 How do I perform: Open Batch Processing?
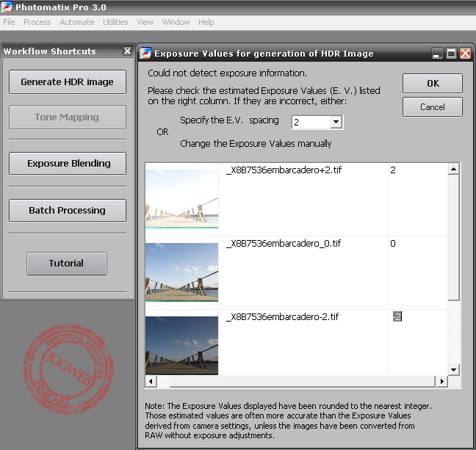(x=68, y=210)
